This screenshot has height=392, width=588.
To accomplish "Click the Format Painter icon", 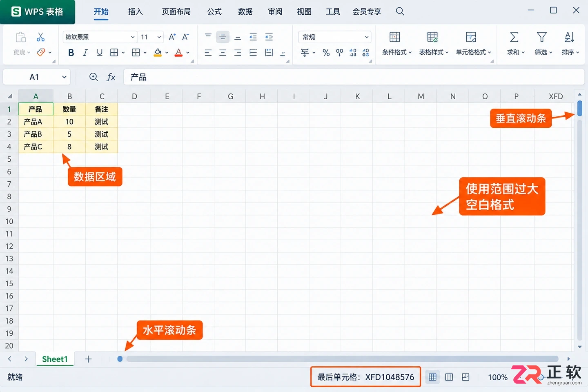I will 41,52.
